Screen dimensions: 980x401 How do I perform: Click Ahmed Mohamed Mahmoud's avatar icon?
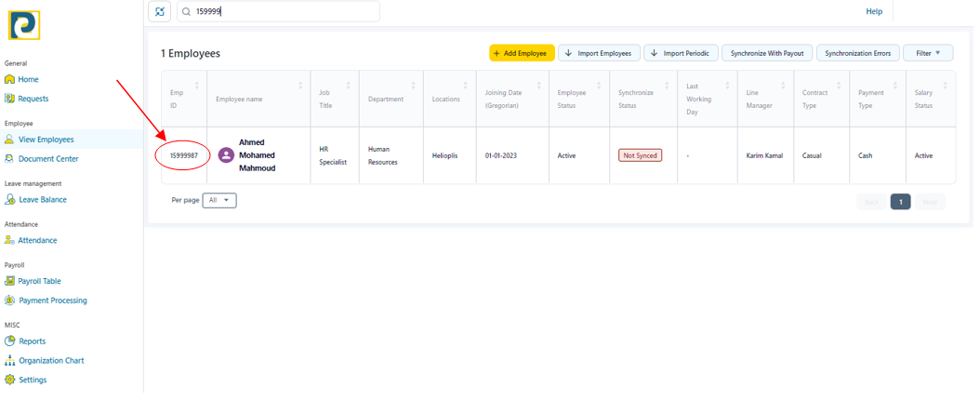(x=225, y=155)
